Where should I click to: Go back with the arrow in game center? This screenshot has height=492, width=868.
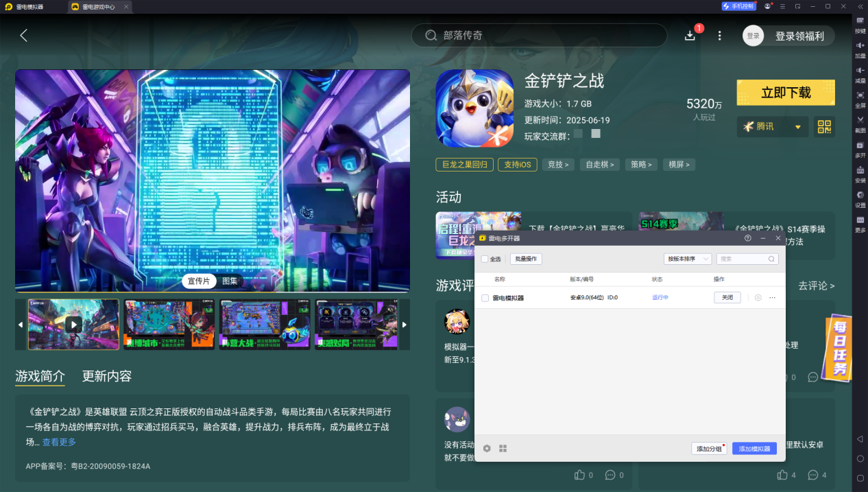[24, 36]
